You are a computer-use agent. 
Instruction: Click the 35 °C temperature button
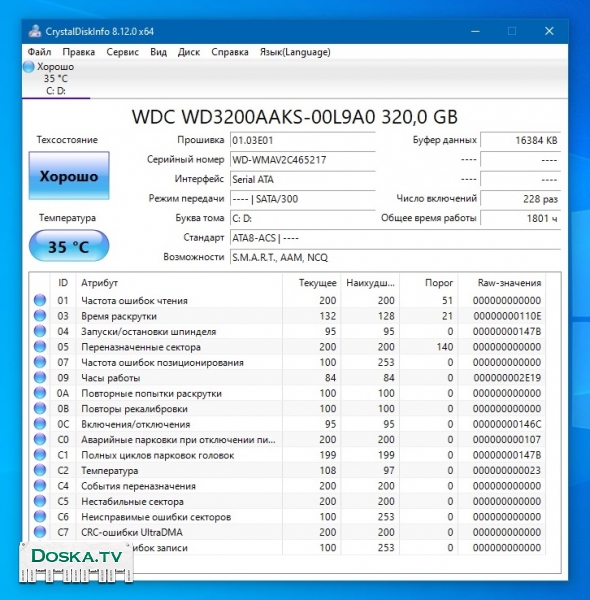tap(69, 246)
